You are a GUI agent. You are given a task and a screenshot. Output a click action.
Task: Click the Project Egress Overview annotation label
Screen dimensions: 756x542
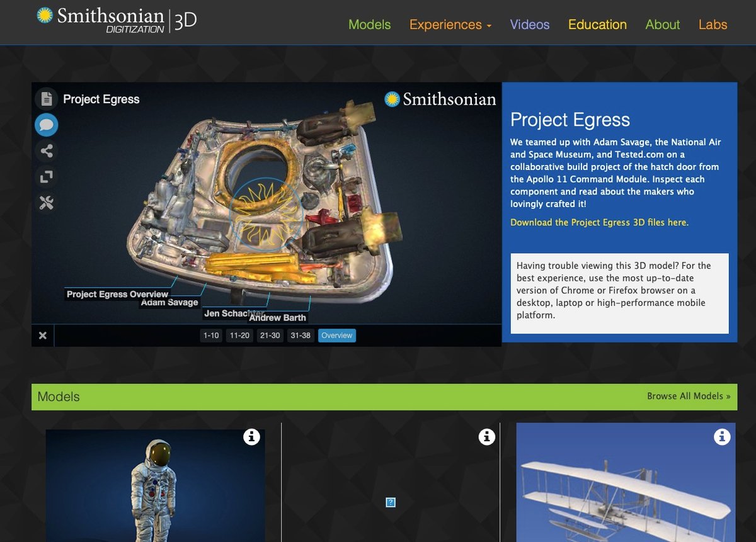[x=117, y=294]
